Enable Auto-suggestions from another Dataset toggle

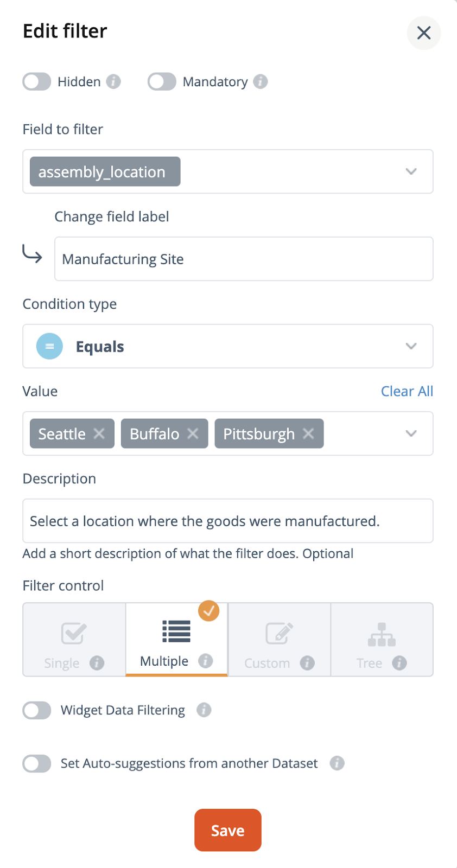pos(37,763)
